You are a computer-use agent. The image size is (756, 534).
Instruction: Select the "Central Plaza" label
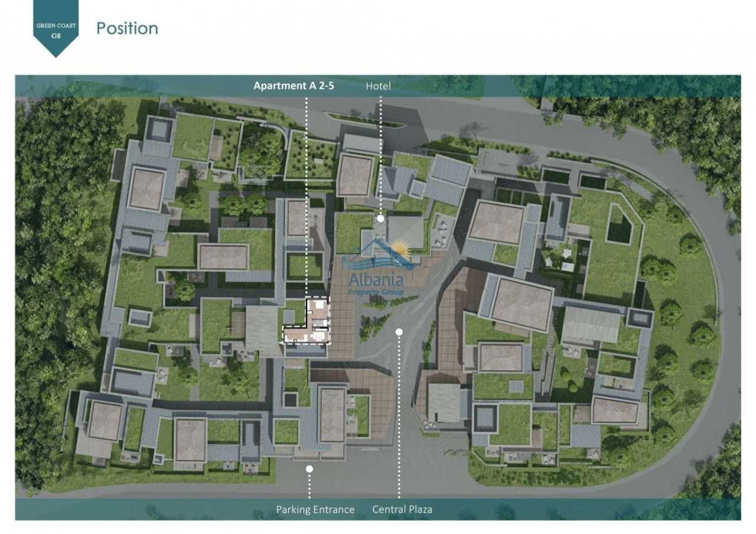pos(402,509)
